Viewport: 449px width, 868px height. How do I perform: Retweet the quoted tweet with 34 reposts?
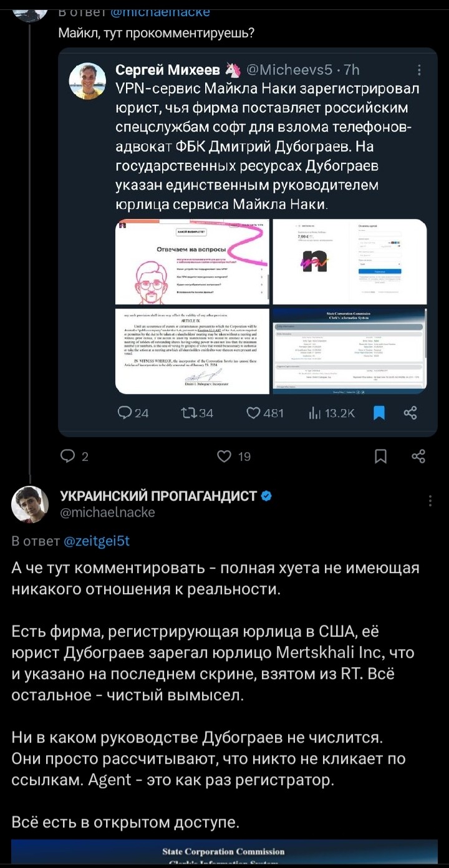pyautogui.click(x=197, y=413)
